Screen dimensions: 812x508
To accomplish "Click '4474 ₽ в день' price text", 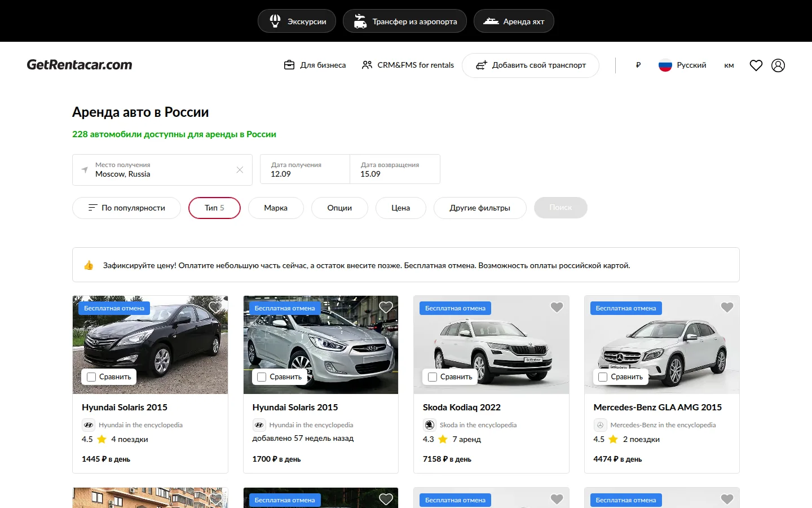I will coord(617,459).
